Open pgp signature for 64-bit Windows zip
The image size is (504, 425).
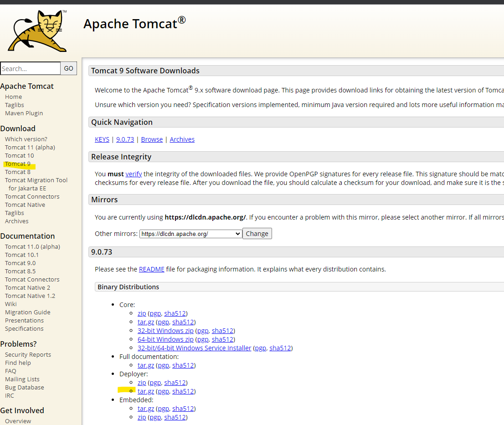click(202, 339)
